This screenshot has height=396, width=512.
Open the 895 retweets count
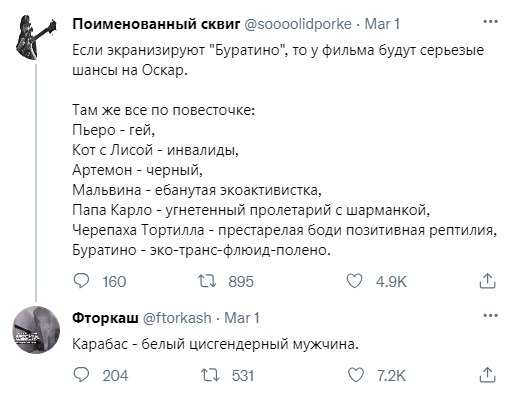point(241,282)
